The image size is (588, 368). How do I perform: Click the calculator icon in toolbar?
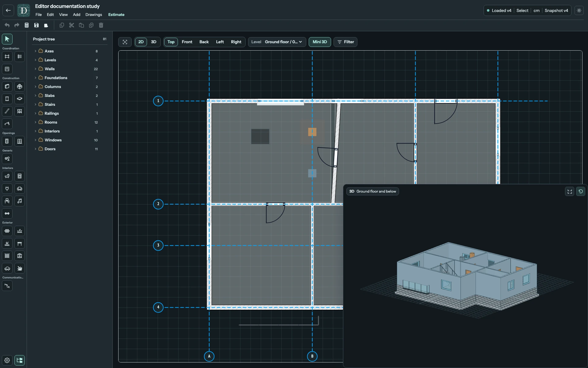(x=27, y=25)
